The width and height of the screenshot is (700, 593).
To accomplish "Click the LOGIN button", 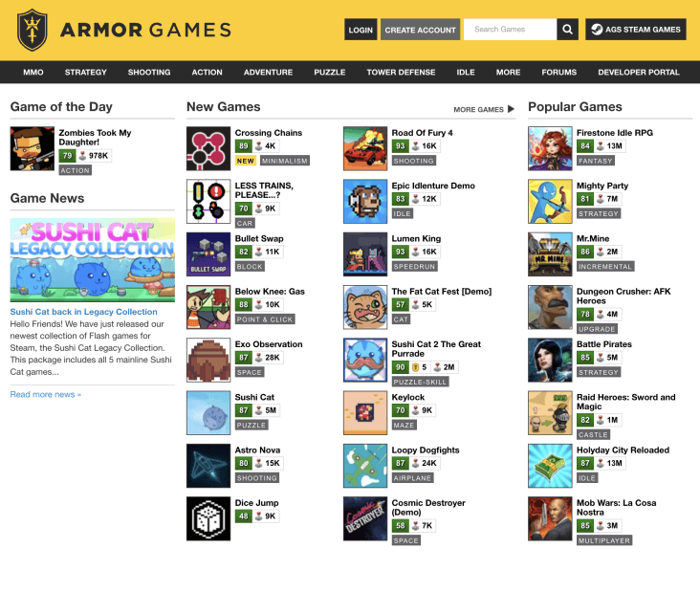I will tap(361, 30).
